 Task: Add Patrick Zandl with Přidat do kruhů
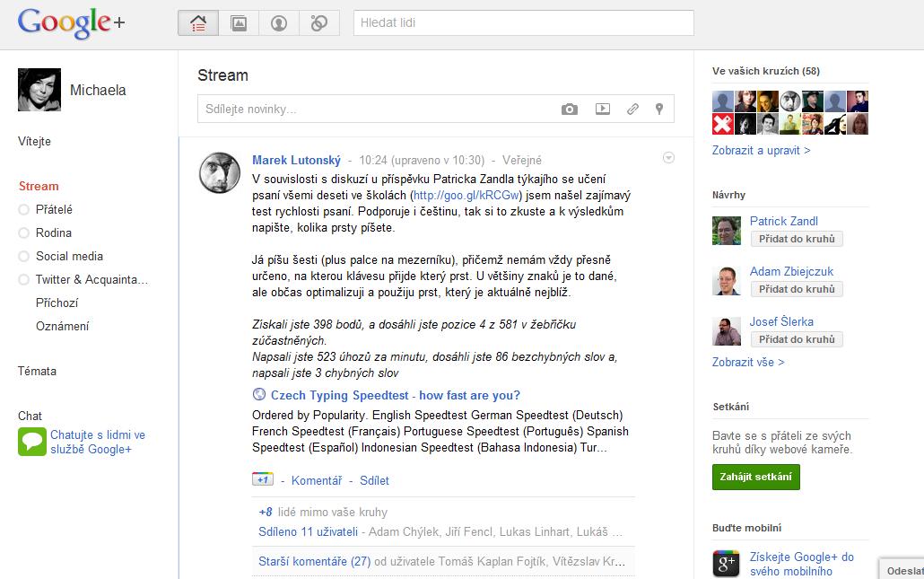(x=797, y=239)
